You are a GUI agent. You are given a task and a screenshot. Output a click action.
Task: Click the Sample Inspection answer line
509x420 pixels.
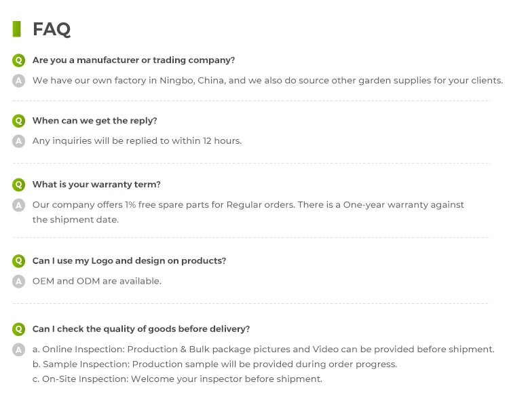coord(214,364)
